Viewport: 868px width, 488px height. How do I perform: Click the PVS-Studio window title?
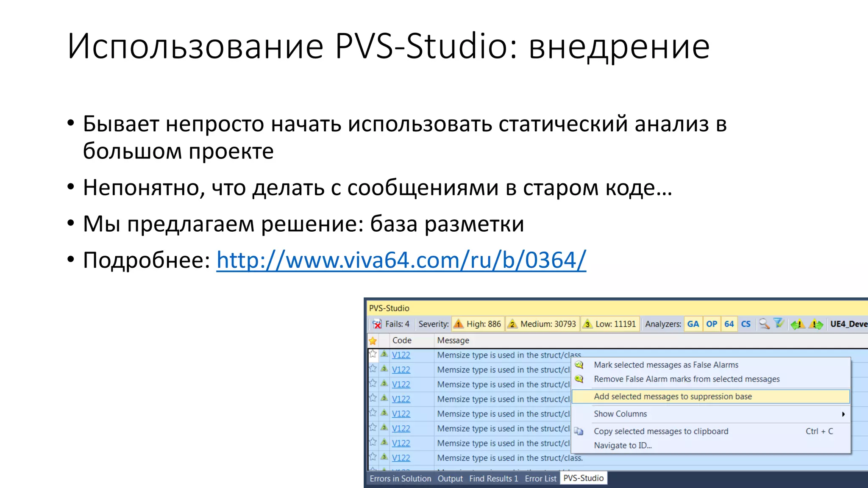click(389, 308)
